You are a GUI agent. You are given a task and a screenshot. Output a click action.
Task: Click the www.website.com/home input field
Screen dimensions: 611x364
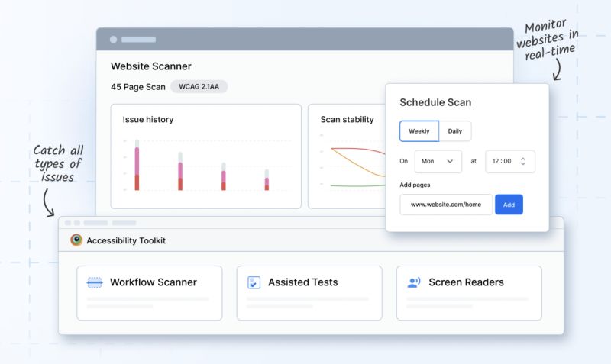pos(446,205)
